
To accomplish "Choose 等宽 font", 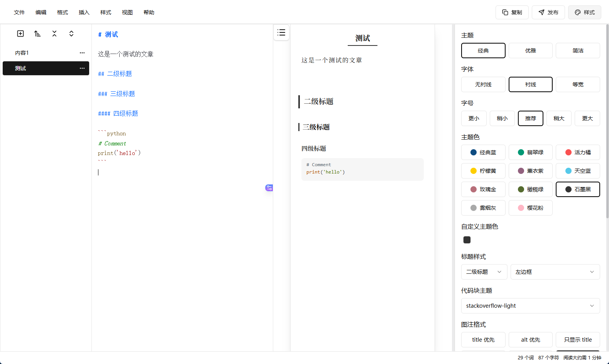I will click(578, 84).
